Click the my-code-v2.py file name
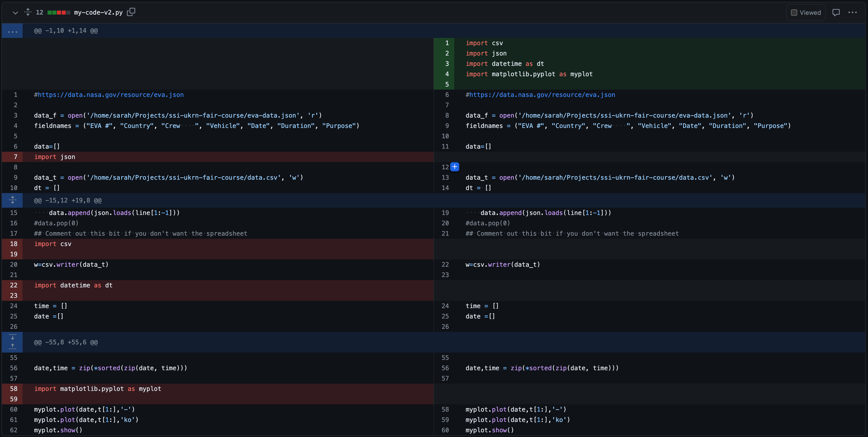The height and width of the screenshot is (437, 868). [98, 12]
